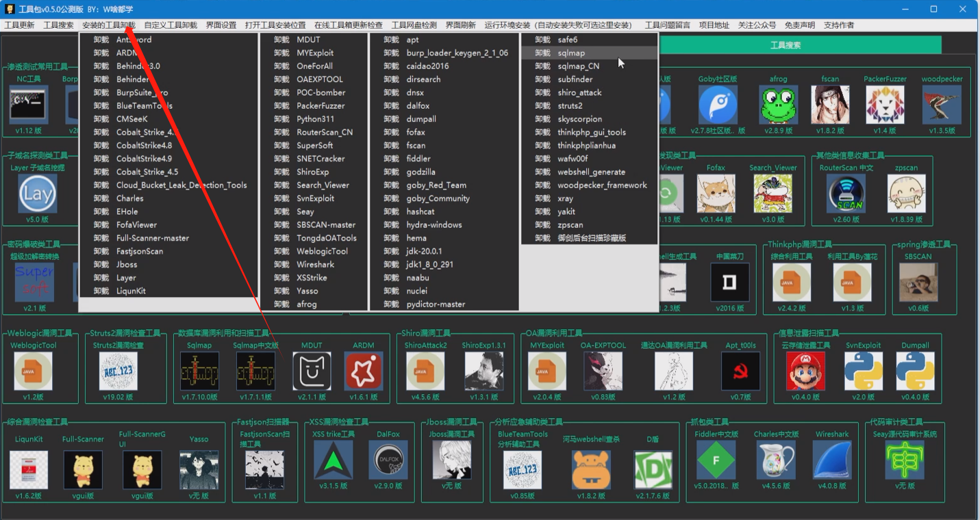This screenshot has height=520, width=980.
Task: Start the fscan tool icon
Action: click(830, 105)
